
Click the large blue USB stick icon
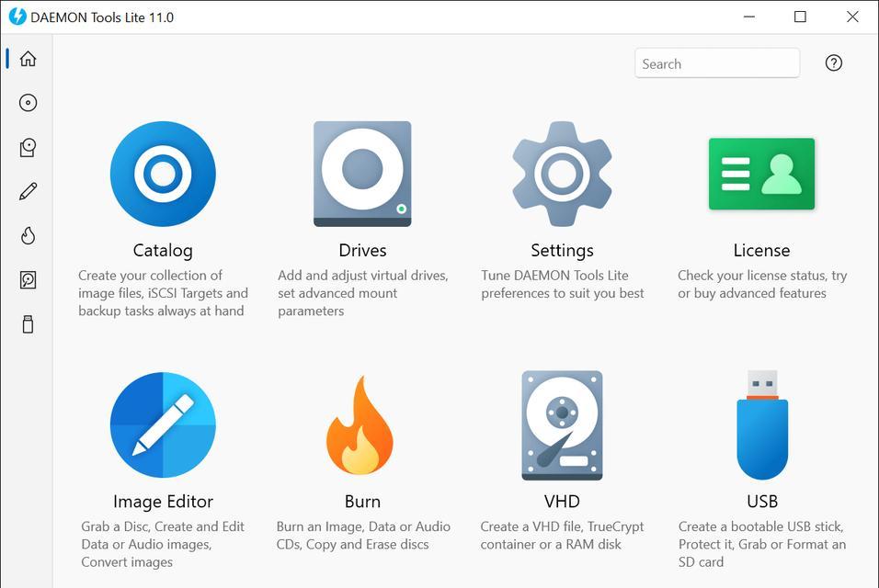[762, 424]
